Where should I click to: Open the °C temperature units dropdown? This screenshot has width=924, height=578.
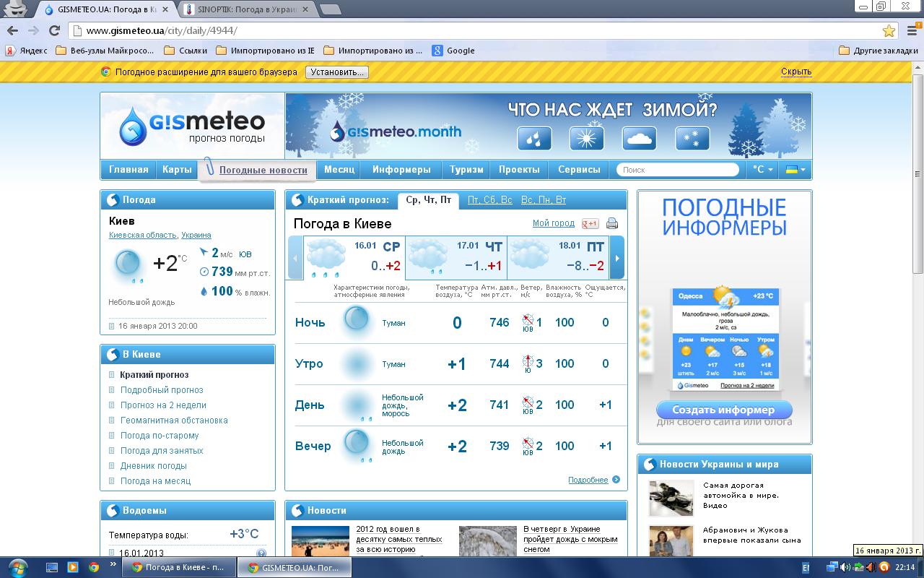[763, 170]
